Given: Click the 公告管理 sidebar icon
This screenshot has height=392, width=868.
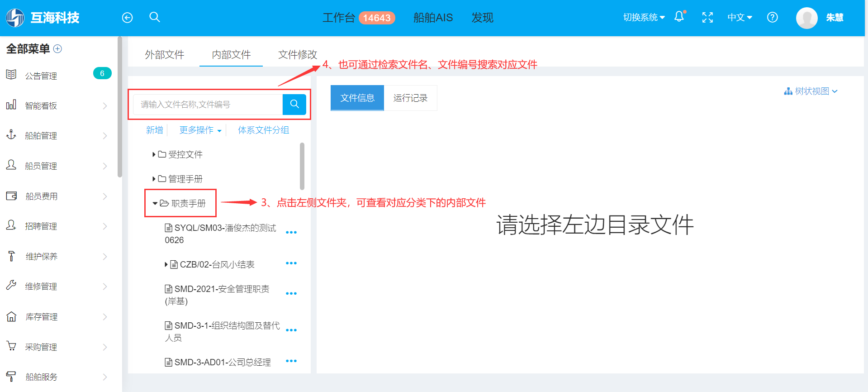Looking at the screenshot, I should tap(11, 75).
